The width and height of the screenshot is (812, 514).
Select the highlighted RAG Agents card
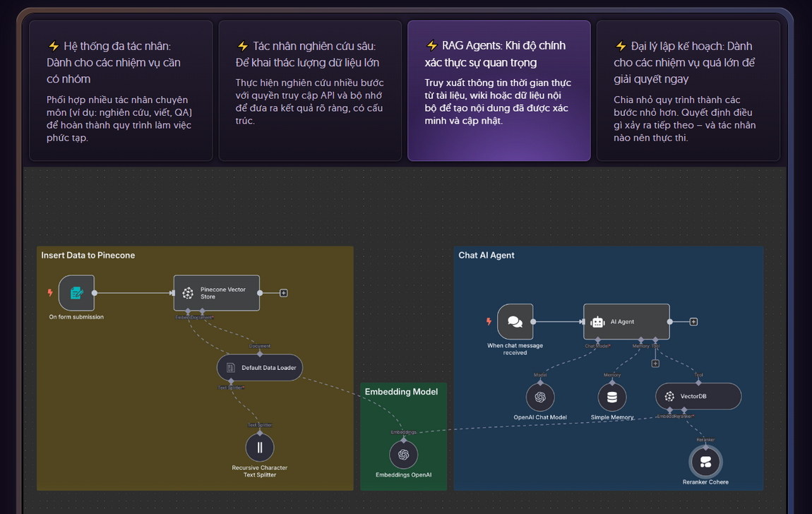tap(498, 90)
